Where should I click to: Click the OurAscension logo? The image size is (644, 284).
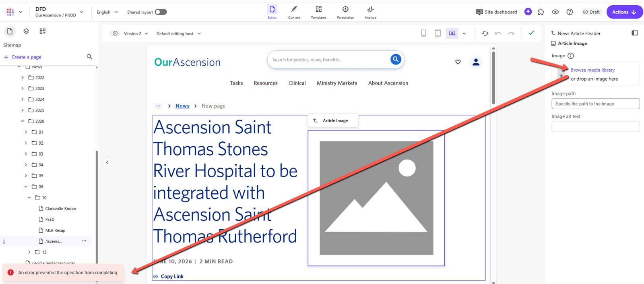pyautogui.click(x=188, y=62)
